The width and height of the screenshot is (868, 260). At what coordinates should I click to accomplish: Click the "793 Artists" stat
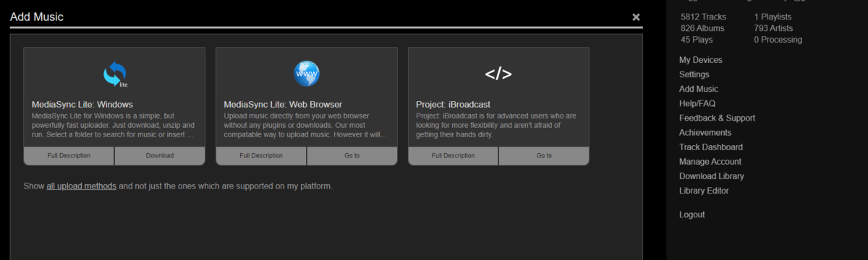click(773, 28)
